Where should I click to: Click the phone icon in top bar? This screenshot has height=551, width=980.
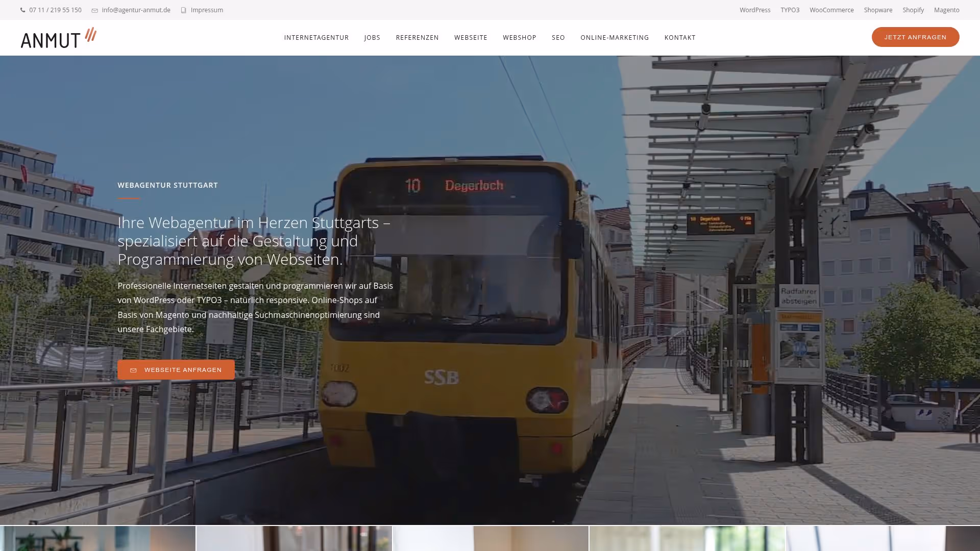pos(23,10)
